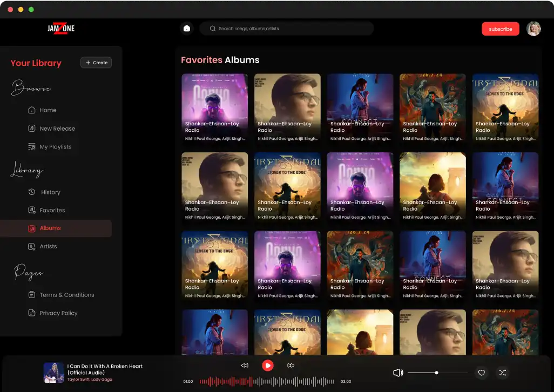This screenshot has height=392, width=554.
Task: Click the plus icon in Create button
Action: tap(88, 63)
